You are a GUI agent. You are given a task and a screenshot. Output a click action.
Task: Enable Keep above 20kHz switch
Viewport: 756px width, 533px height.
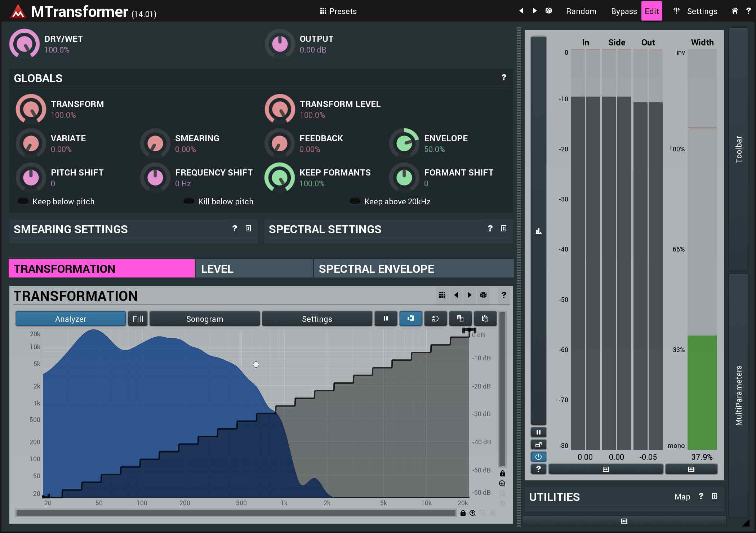pos(355,201)
